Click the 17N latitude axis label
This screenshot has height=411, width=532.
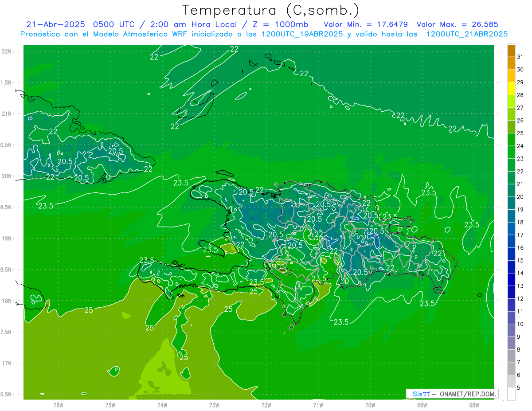(7, 363)
